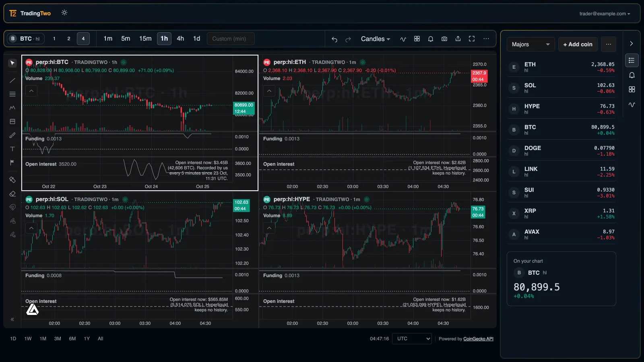Click the redo arrow in chart toolbar
This screenshot has height=362, width=644.
[348, 39]
